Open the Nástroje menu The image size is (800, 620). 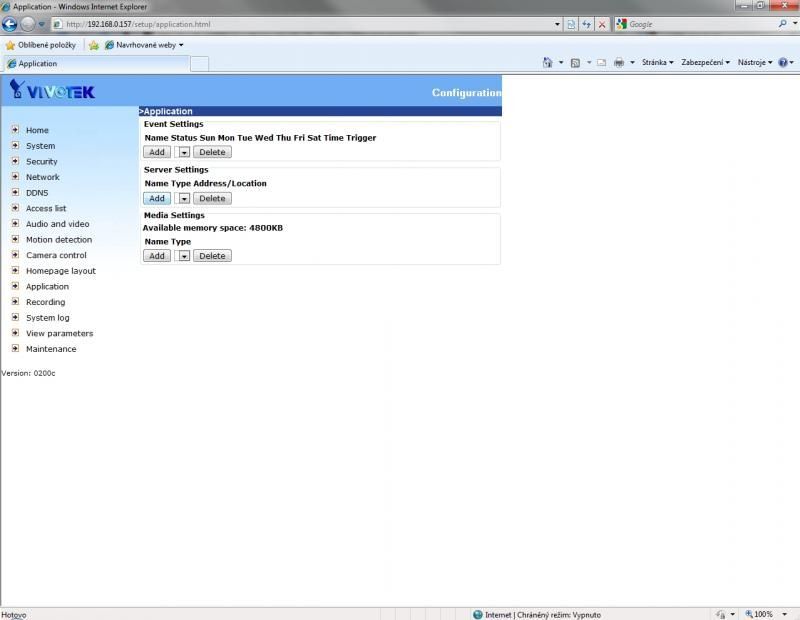tap(754, 62)
